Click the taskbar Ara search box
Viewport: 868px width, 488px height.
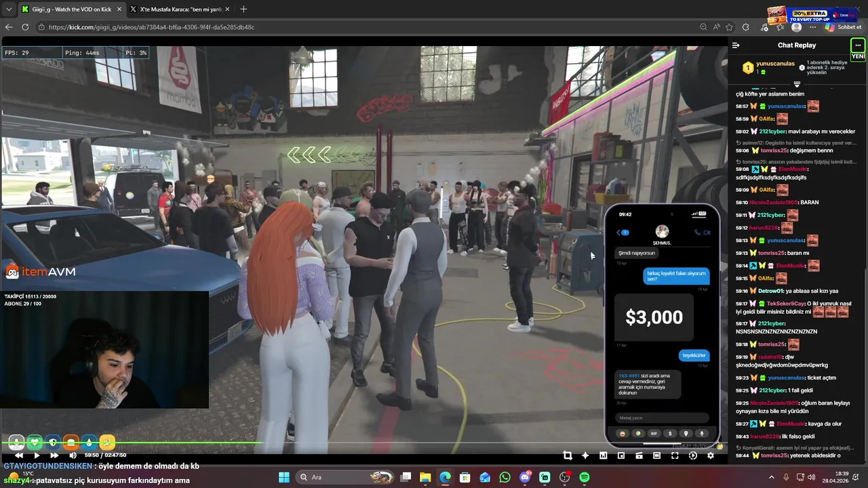[344, 477]
